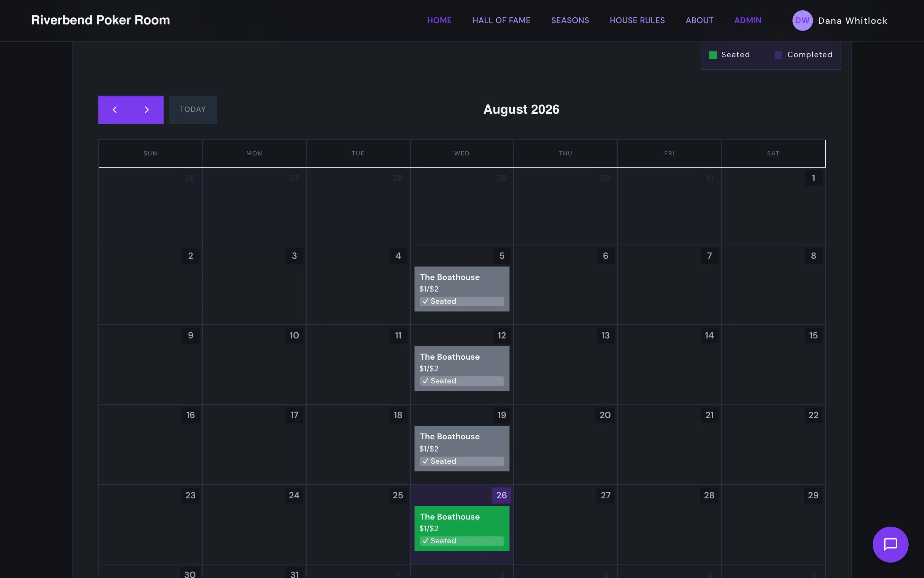The width and height of the screenshot is (924, 578).
Task: Select day 14 in the calendar
Action: point(709,336)
